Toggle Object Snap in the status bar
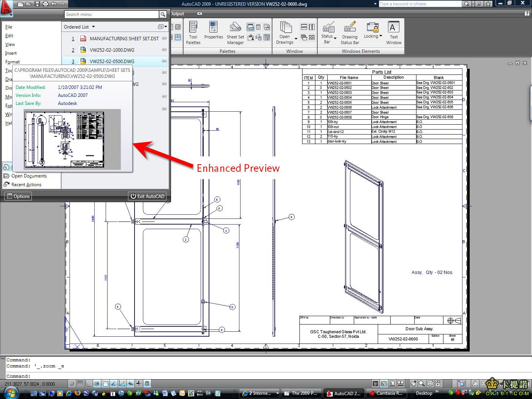The image size is (532, 399). pos(106,383)
